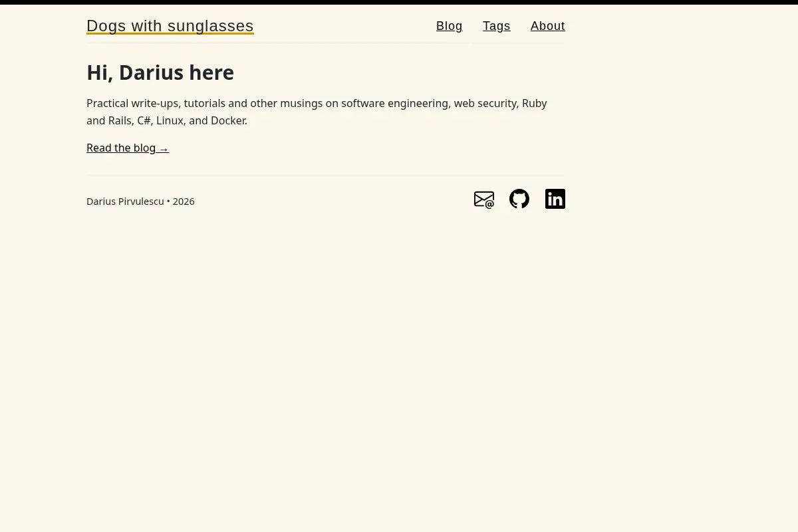Open the About page

coord(548,26)
